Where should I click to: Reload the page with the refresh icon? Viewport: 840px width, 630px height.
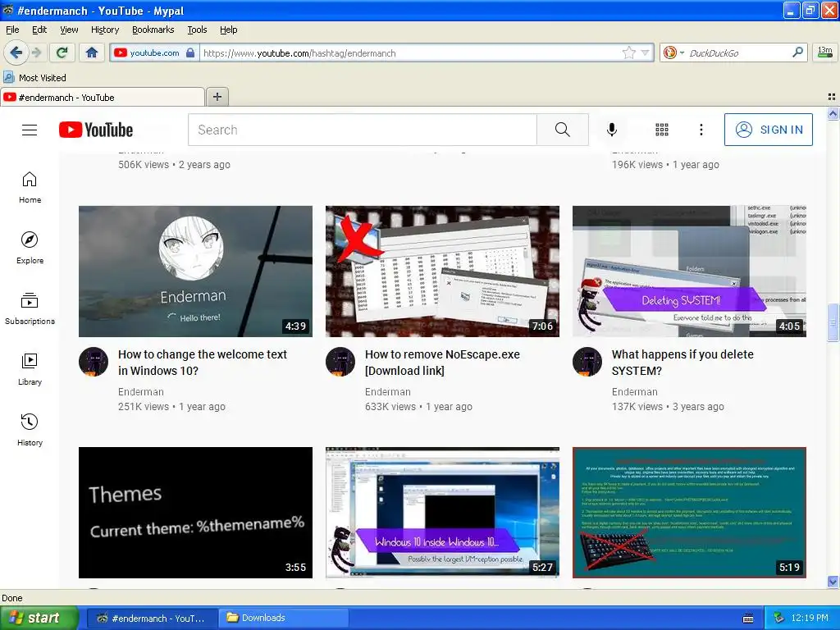[62, 52]
